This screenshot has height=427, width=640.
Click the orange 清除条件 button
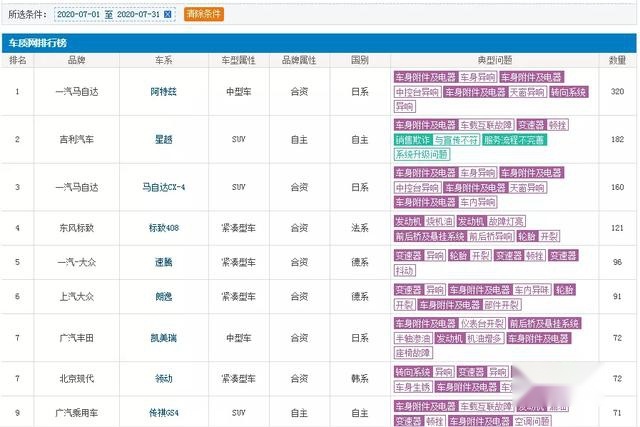coord(204,14)
